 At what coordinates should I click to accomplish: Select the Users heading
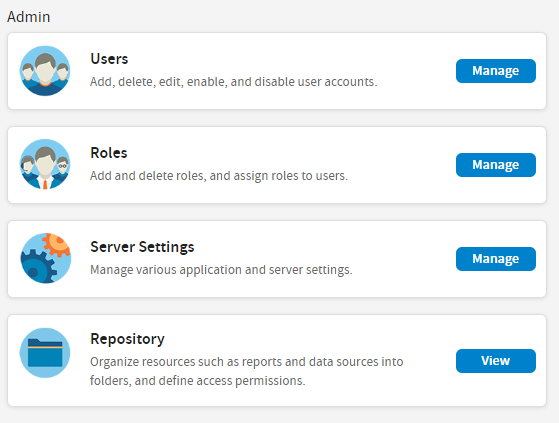coord(109,59)
